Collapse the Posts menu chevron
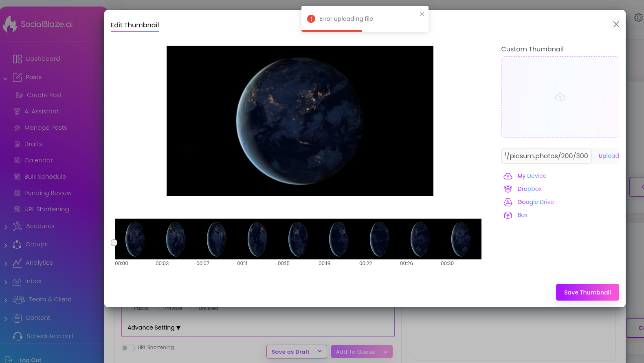This screenshot has height=363, width=644. click(x=5, y=78)
